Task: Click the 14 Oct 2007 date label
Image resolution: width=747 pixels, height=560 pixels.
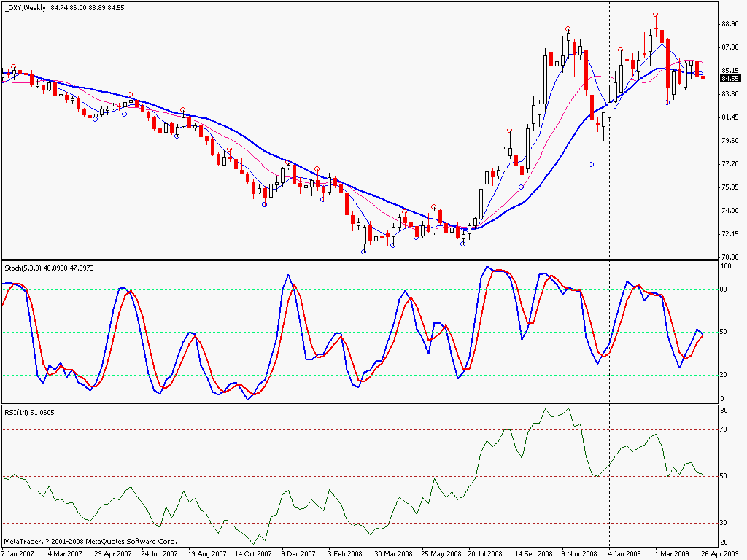Action: tap(253, 554)
